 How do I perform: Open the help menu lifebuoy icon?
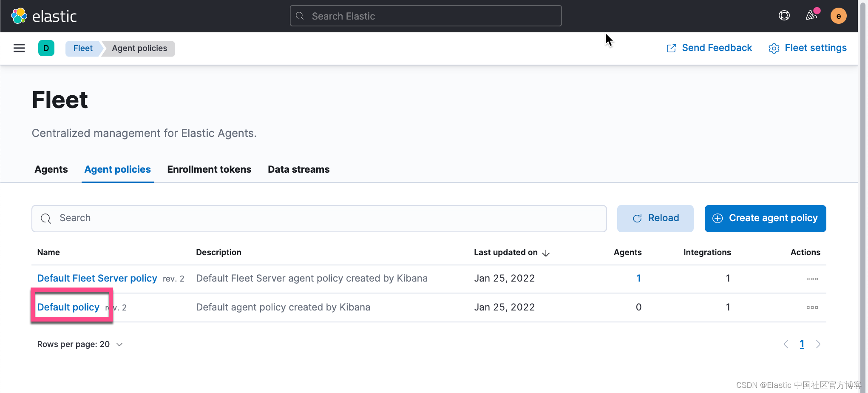[784, 16]
